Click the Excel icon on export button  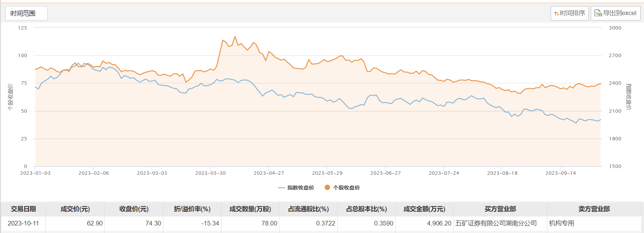[598, 13]
